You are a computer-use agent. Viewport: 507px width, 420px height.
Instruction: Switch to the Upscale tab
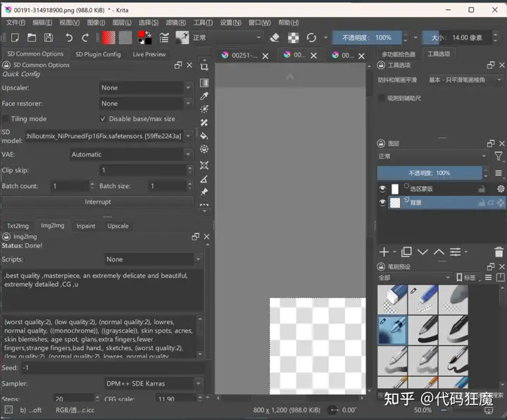(118, 226)
